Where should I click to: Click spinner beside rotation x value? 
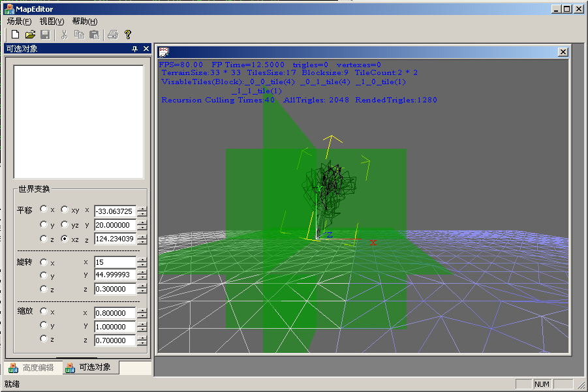[142, 262]
